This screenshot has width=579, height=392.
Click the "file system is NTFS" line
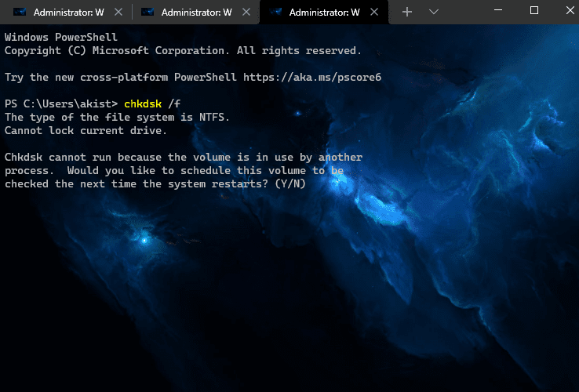[117, 117]
